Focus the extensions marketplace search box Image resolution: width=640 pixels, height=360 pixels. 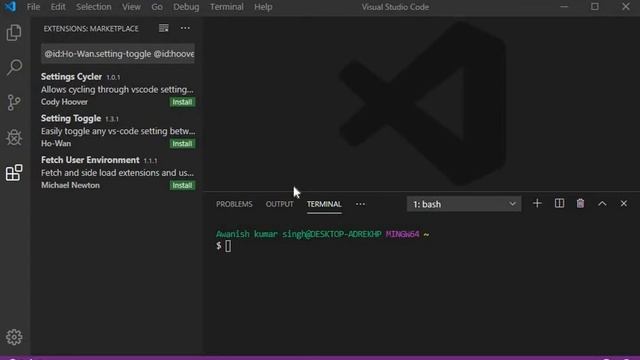118,54
